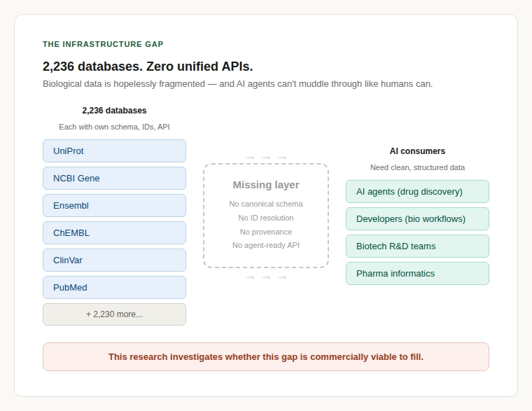Screen dimensions: 532x411
Task: Click the red research gap banner
Action: point(266,356)
